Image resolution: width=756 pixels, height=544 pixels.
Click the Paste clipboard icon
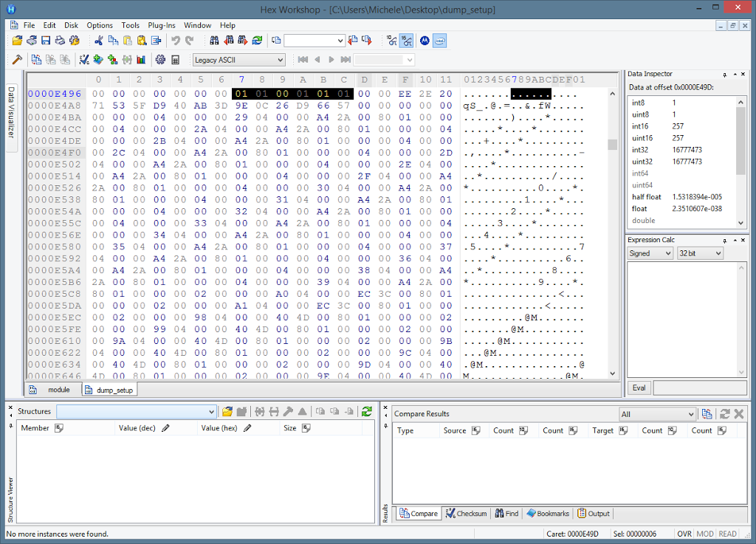click(x=128, y=41)
